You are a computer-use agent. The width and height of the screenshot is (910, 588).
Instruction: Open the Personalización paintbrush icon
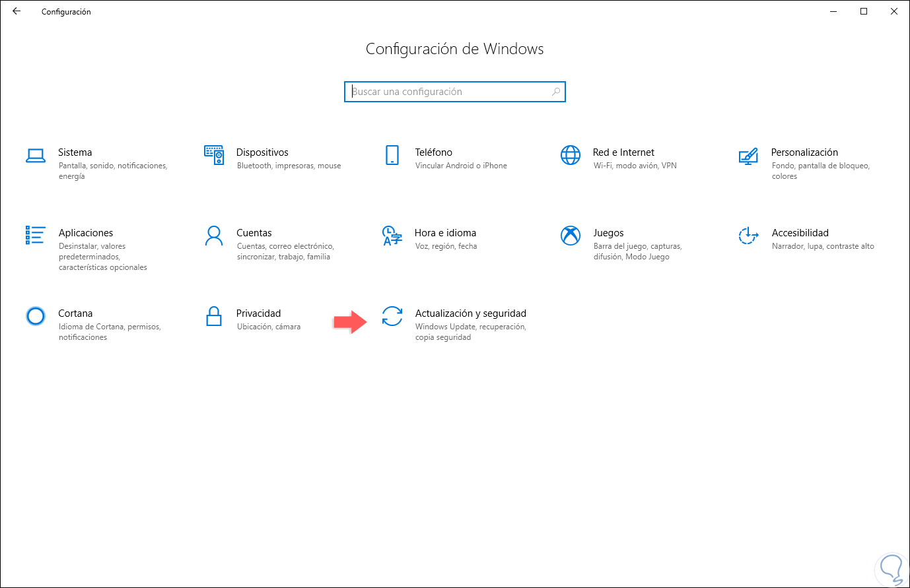point(748,156)
